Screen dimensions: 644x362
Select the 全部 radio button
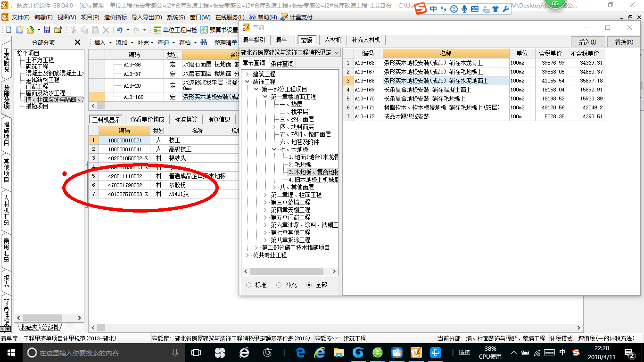tap(309, 285)
